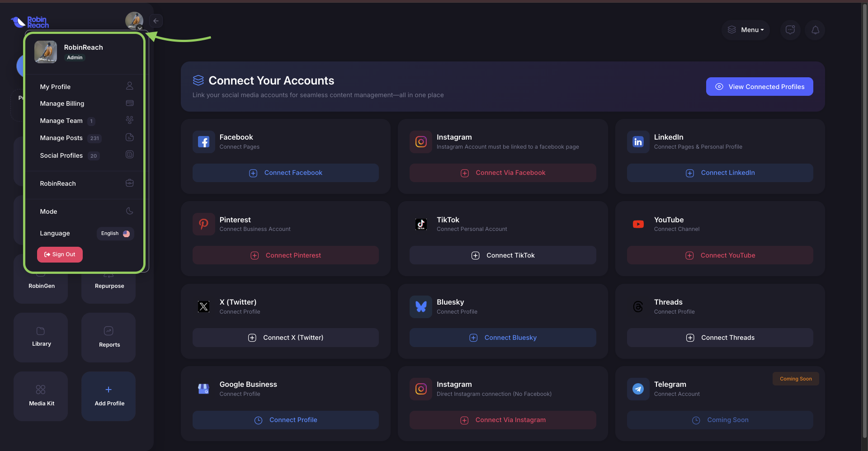Image resolution: width=868 pixels, height=451 pixels.
Task: Click Connect LinkedIn button
Action: pos(720,173)
